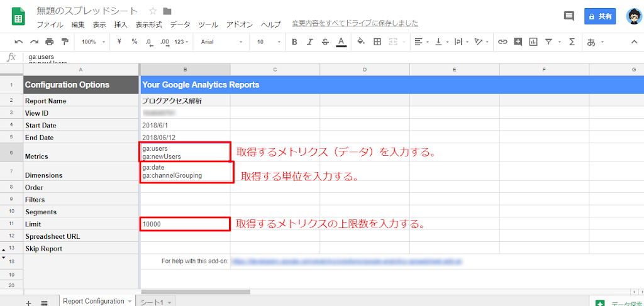Open Arial font dropdown
The width and height of the screenshot is (644, 306).
pos(221,42)
